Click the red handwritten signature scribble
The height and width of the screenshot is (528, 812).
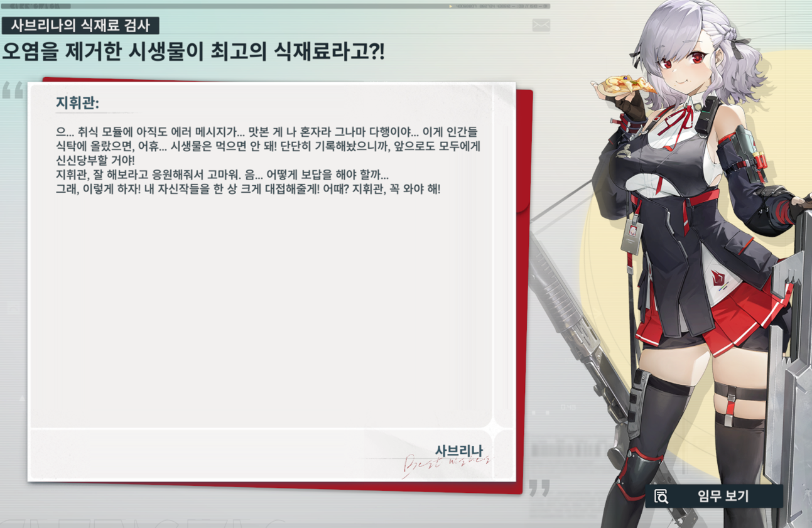click(447, 466)
